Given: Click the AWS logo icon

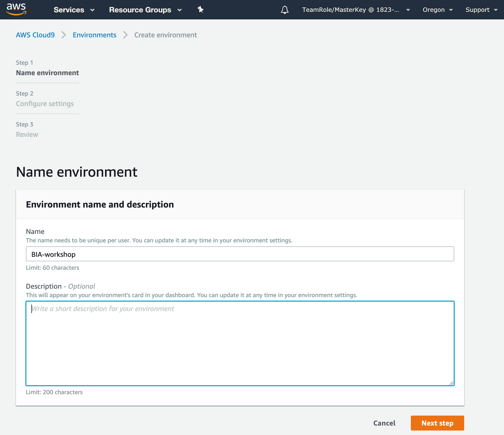Looking at the screenshot, I should pos(16,9).
